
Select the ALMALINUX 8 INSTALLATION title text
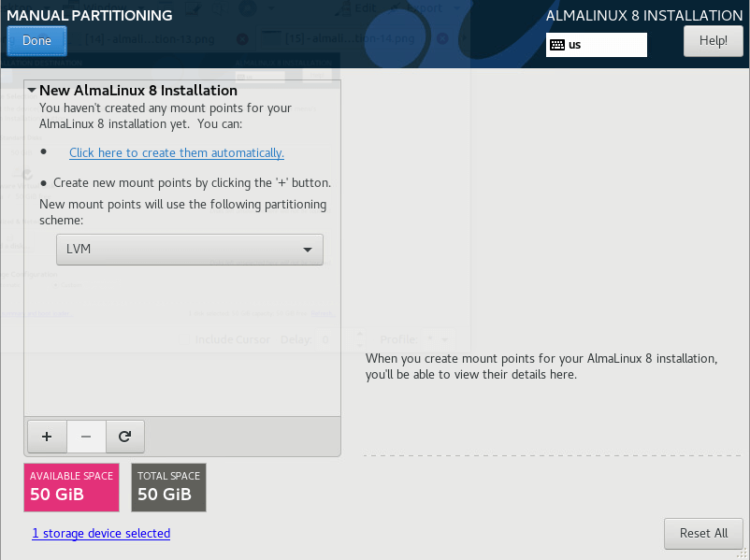(x=643, y=15)
